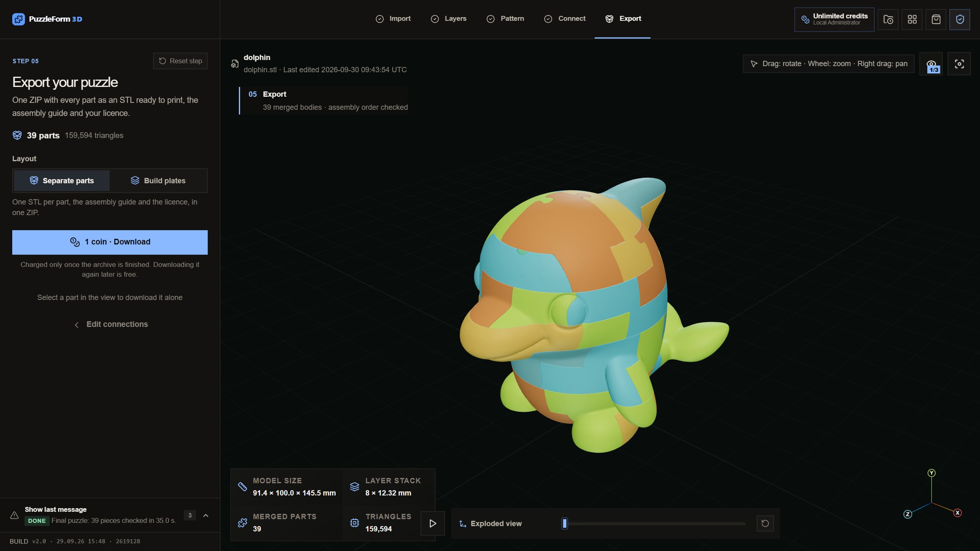Go to the Import step tab
Image resolution: width=980 pixels, height=551 pixels.
[393, 19]
